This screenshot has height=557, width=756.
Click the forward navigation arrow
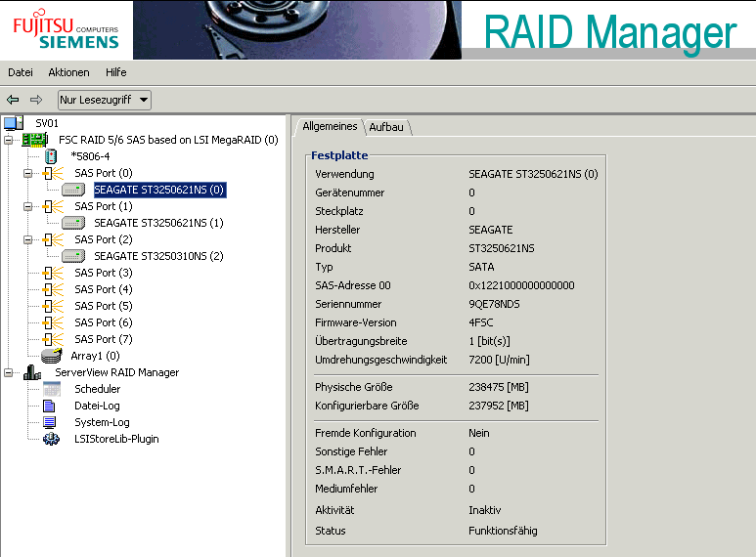tap(36, 100)
